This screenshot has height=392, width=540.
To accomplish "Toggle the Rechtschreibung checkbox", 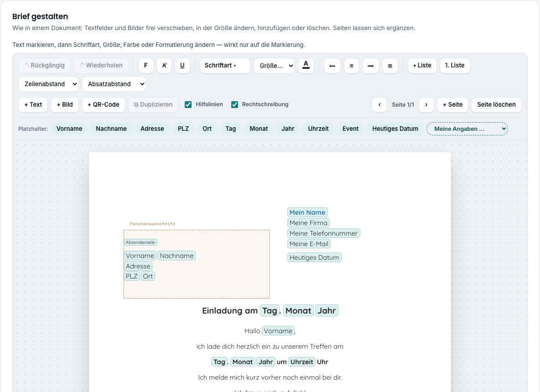I will (234, 105).
